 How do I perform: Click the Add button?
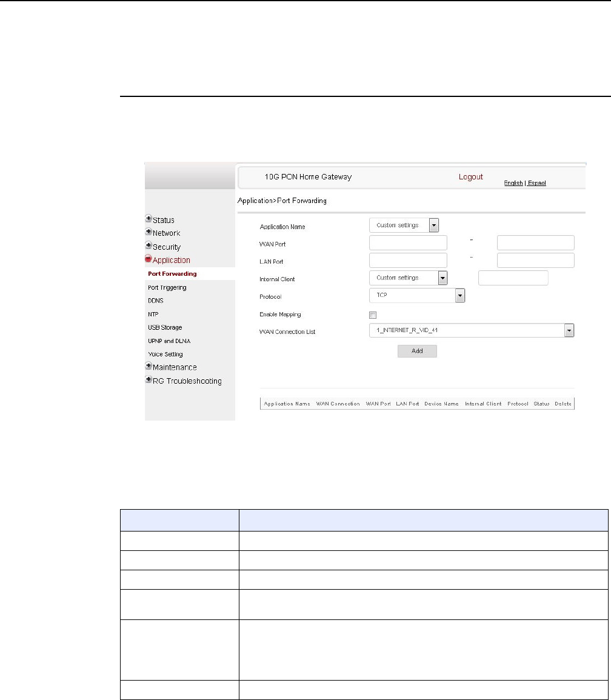pos(417,351)
